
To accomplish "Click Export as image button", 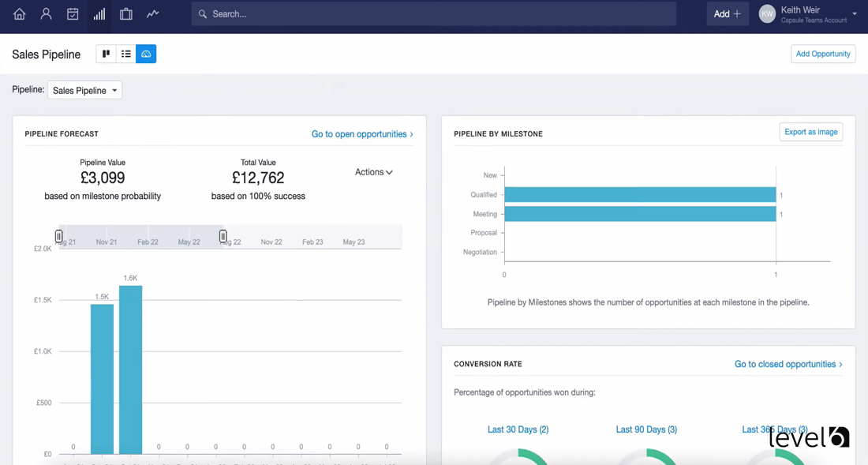I will point(810,132).
